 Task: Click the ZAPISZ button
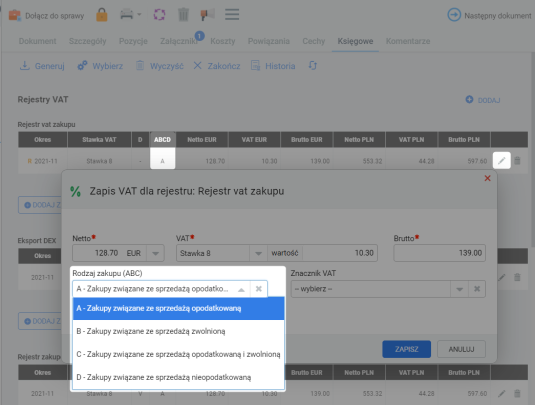(x=406, y=349)
